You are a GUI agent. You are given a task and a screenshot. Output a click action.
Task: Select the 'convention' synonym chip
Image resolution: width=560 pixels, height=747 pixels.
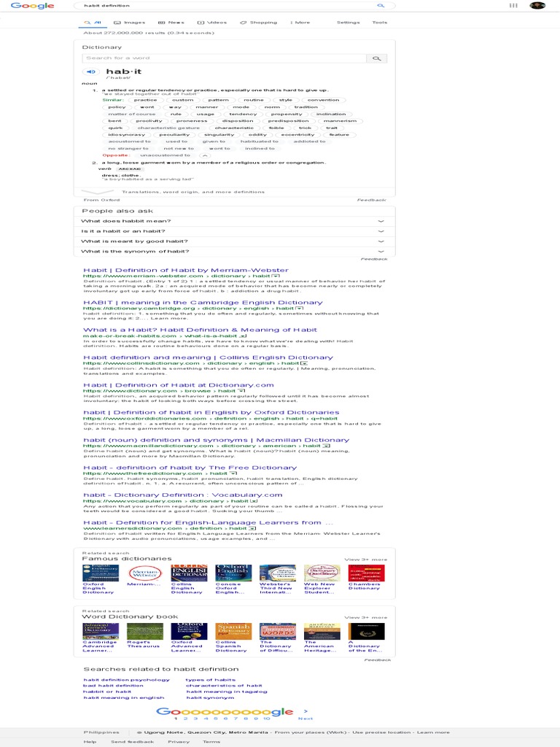pos(323,100)
